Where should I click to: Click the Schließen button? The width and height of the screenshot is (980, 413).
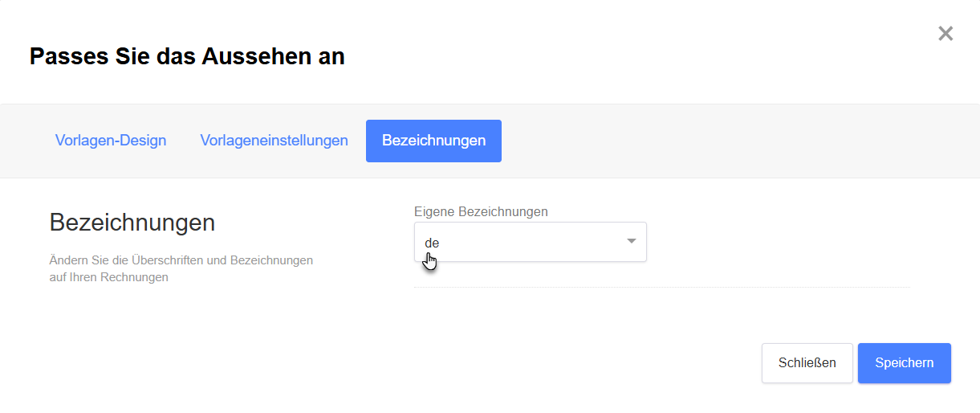807,363
